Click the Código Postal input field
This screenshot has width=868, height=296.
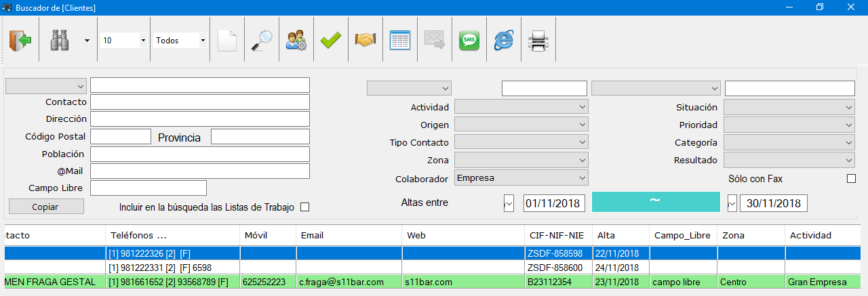[x=121, y=137]
